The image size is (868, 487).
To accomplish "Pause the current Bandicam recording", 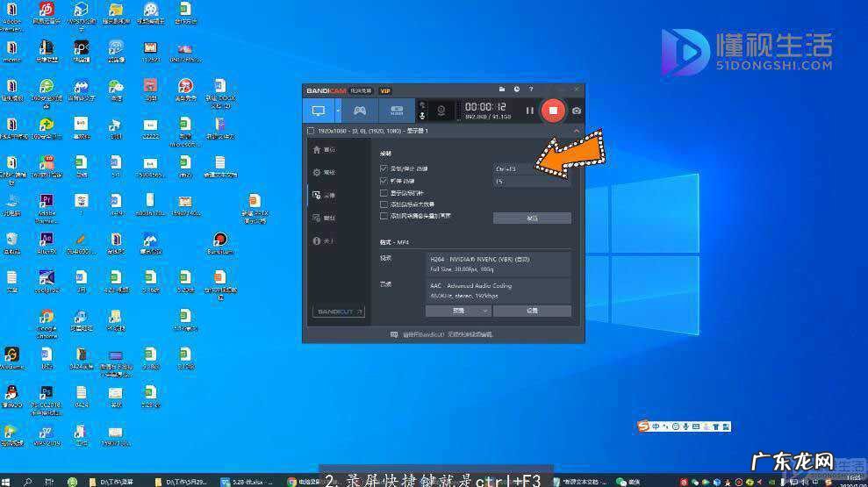I will point(530,111).
